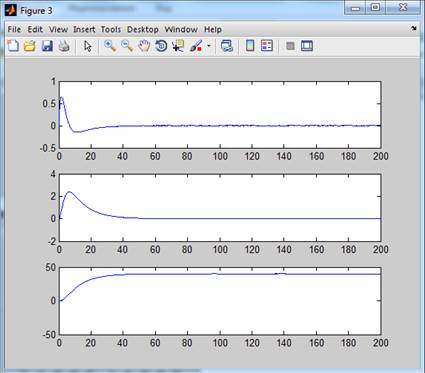425x373 pixels.
Task: Print the figure using the printer icon
Action: (64, 46)
